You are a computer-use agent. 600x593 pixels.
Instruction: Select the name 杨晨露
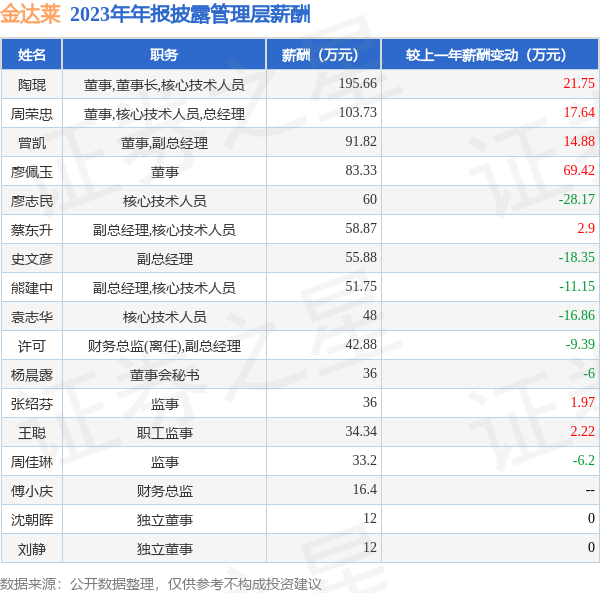point(32,375)
